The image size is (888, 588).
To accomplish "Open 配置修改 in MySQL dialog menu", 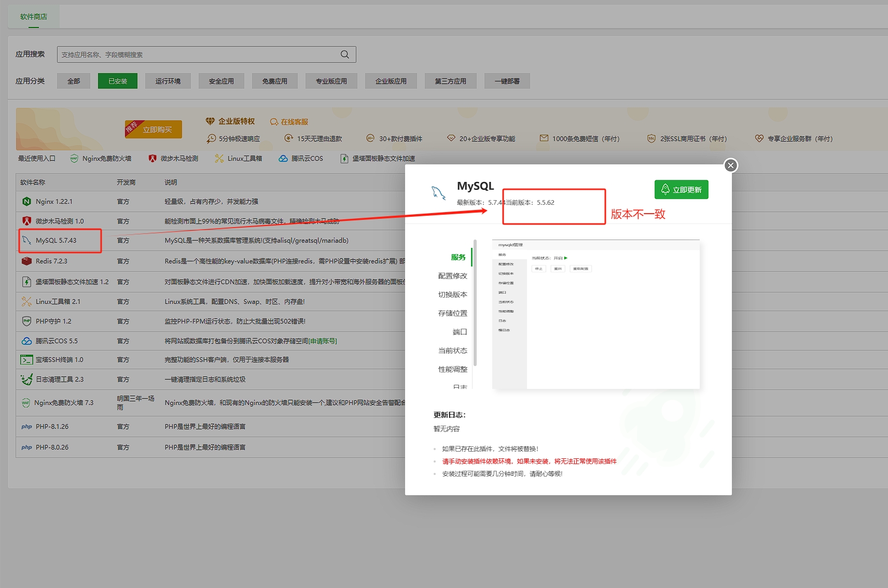I will click(452, 276).
